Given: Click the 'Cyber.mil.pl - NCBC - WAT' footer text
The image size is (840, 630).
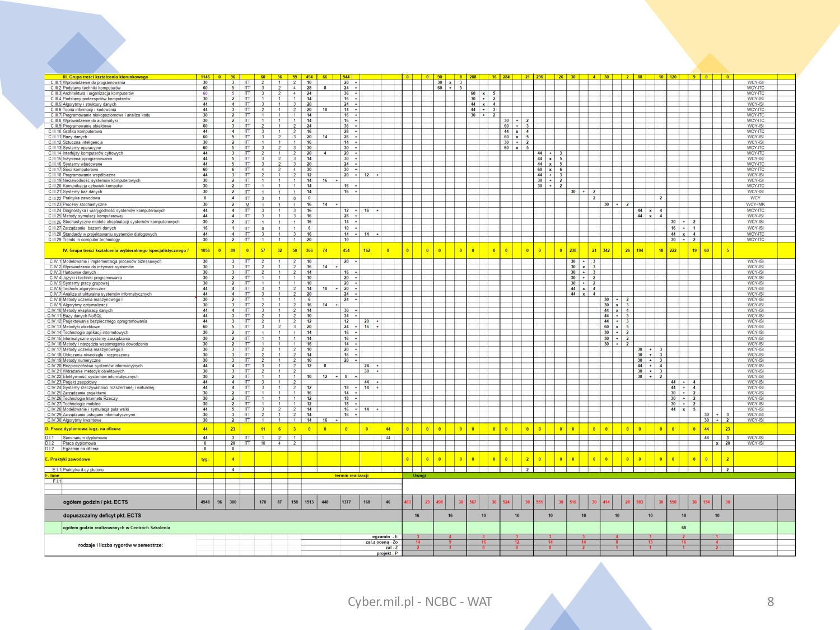Looking at the screenshot, I should click(x=419, y=601).
